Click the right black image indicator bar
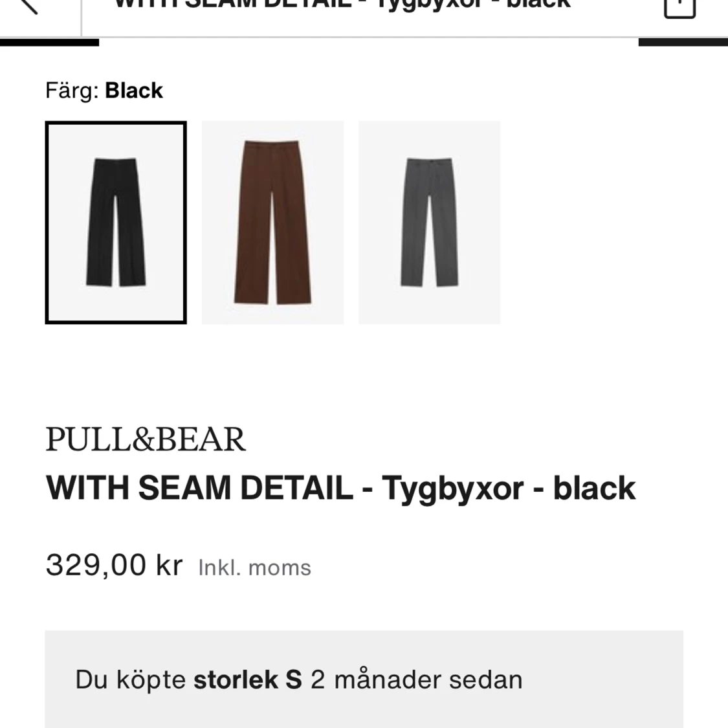The image size is (728, 728). coord(683,43)
